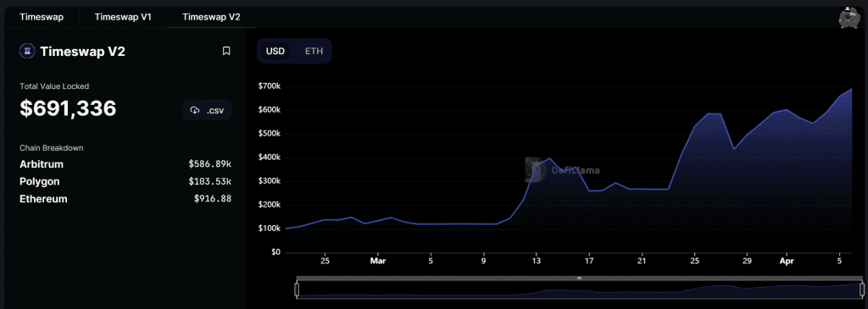Open the user avatar in top corner

[849, 19]
